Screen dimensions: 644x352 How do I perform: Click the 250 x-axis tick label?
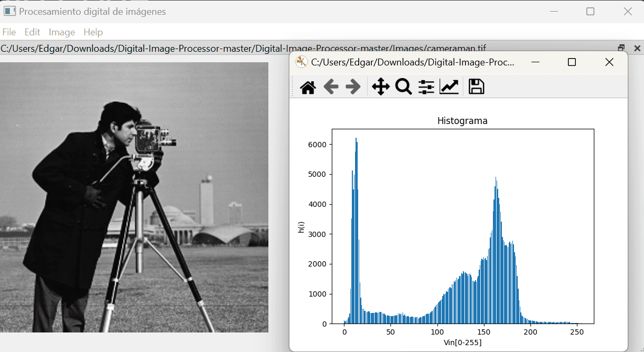(577, 332)
